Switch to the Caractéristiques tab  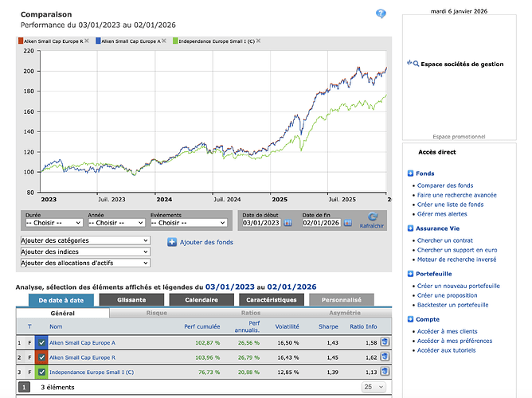(x=272, y=299)
